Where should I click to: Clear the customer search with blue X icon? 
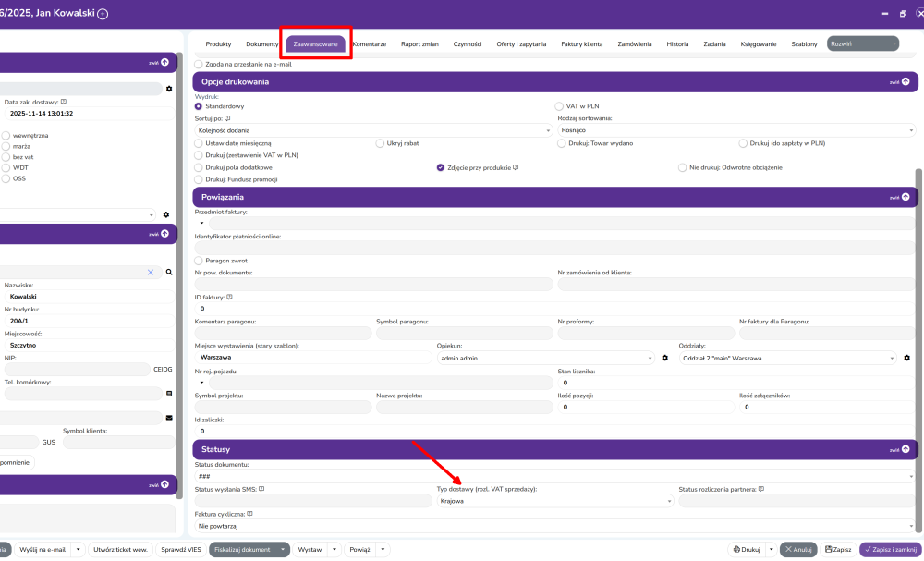pos(151,273)
